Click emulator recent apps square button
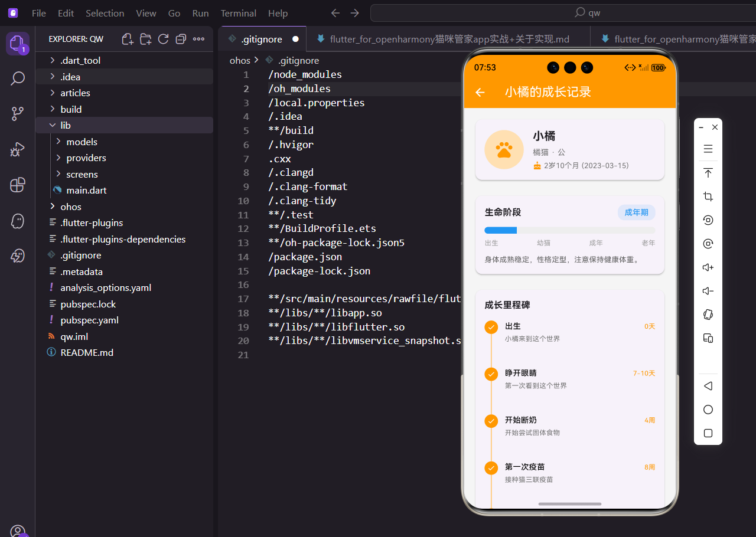Screen dimensions: 756x537 (x=708, y=433)
